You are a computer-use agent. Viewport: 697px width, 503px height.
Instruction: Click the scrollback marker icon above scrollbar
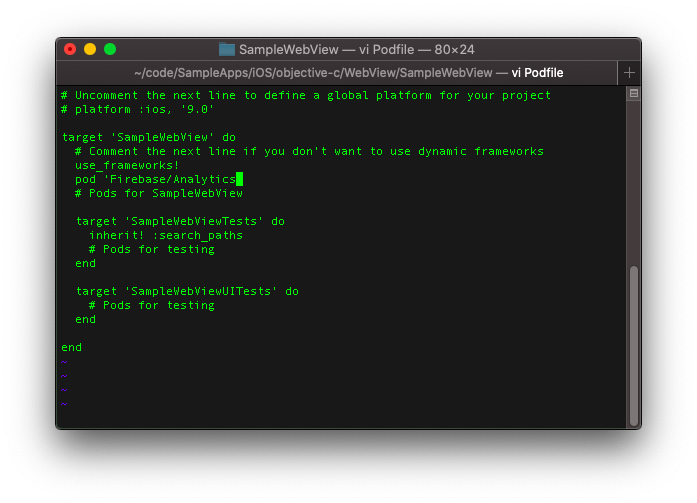pyautogui.click(x=633, y=93)
